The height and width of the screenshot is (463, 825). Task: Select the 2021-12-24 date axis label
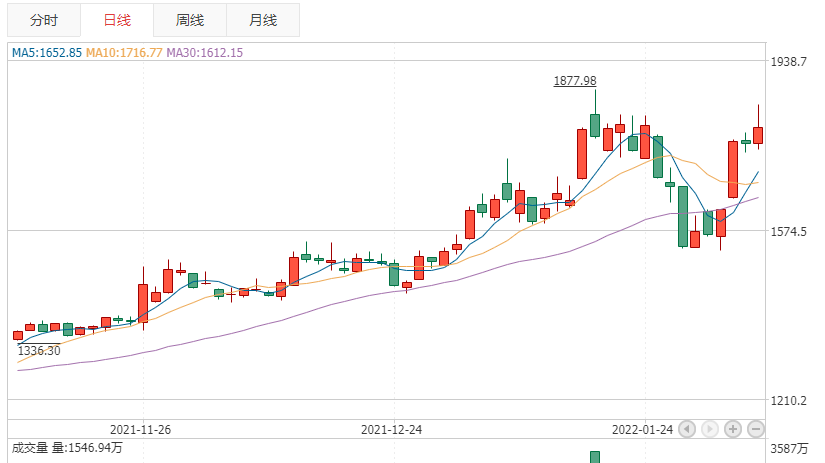(x=391, y=430)
